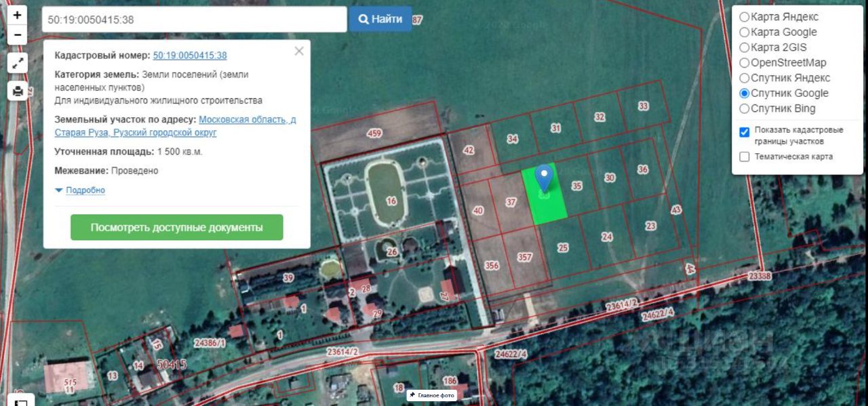Click parcel number 35 on map
868x406 pixels.
[x=577, y=185]
